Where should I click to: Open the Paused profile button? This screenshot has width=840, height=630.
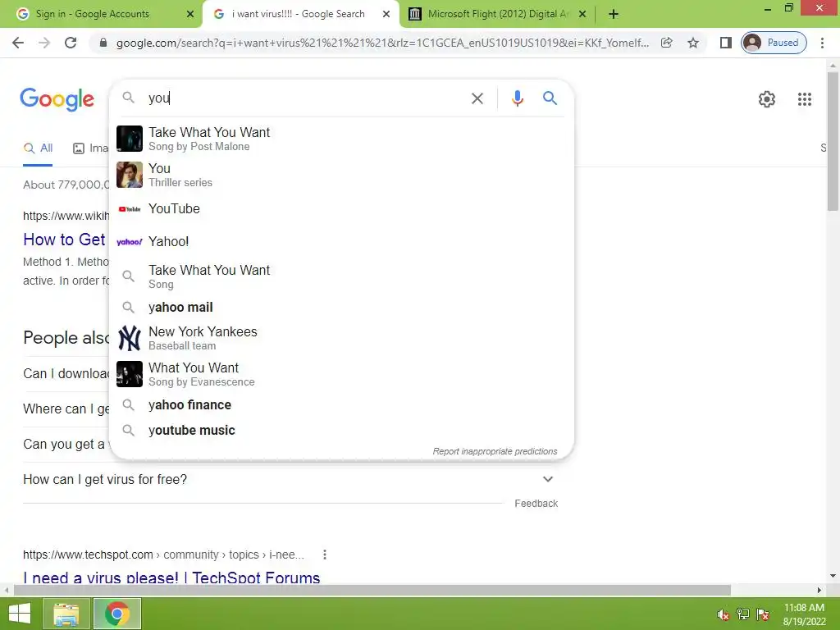coord(774,43)
